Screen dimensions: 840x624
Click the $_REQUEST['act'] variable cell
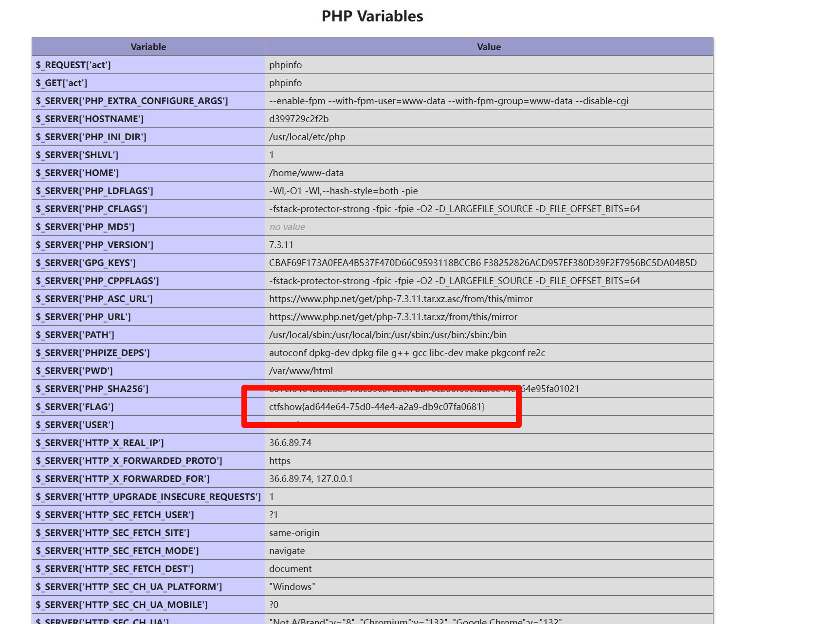[73, 65]
